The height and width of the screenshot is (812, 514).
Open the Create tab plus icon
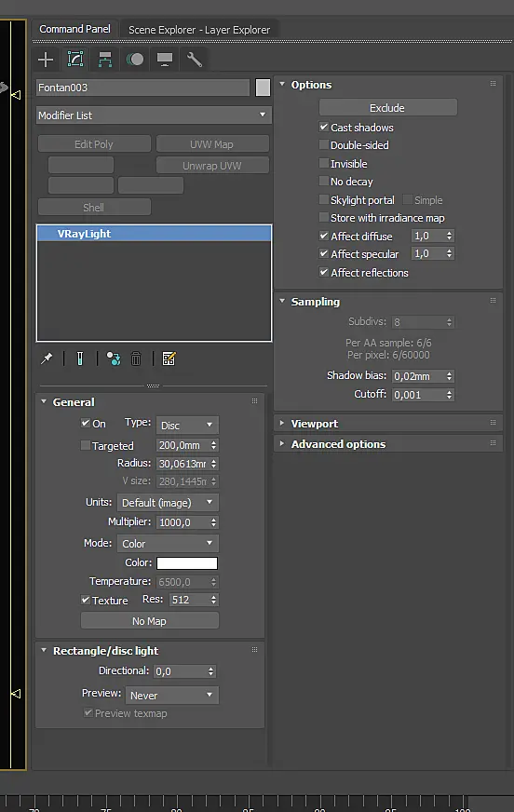pyautogui.click(x=46, y=60)
